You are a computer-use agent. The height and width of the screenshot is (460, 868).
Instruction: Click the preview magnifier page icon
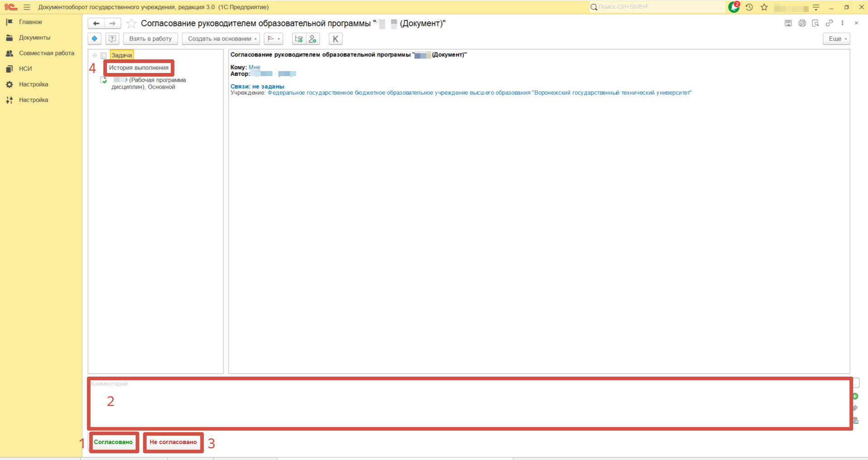pos(815,23)
